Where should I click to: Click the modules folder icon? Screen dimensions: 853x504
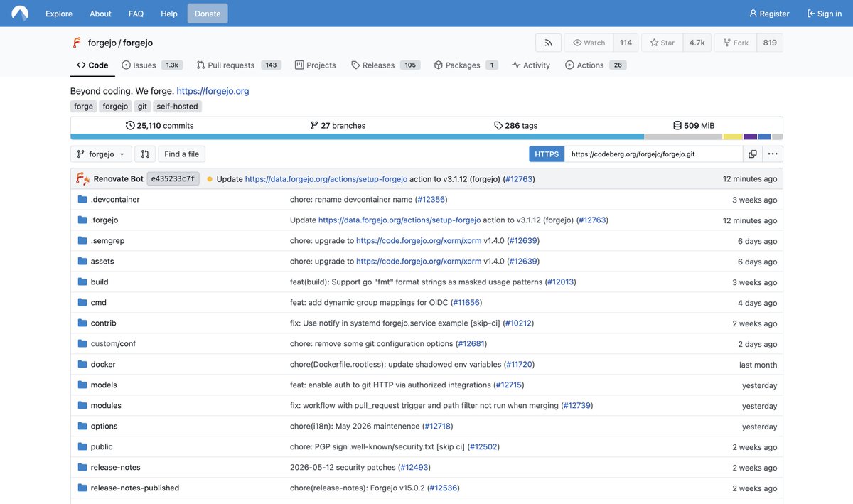click(82, 406)
